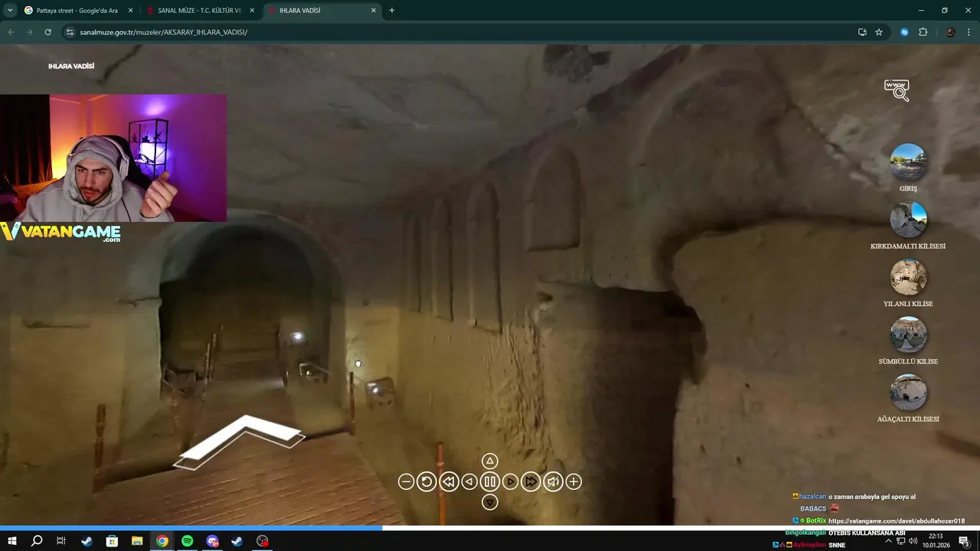The image size is (980, 551).
Task: Open the Windows Start menu
Action: tap(12, 541)
